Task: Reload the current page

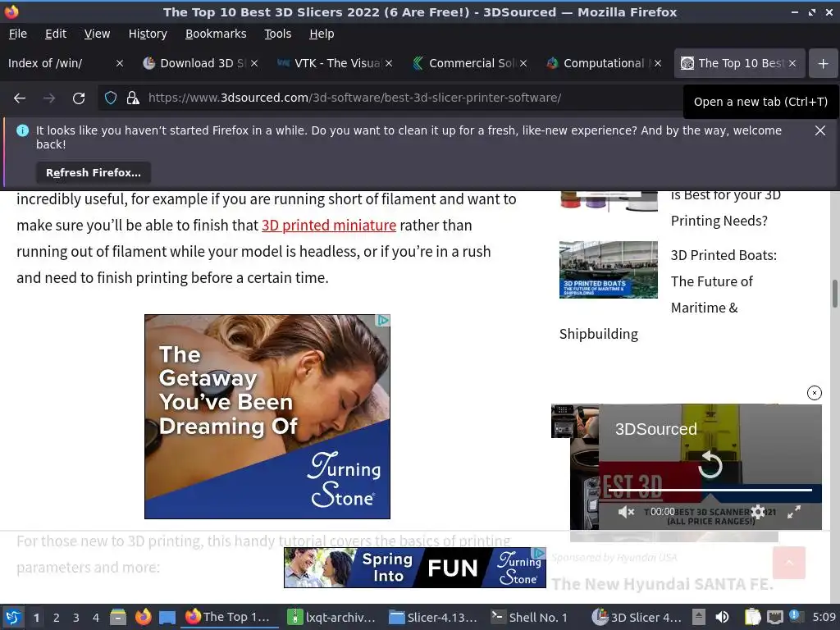Action: [79, 98]
